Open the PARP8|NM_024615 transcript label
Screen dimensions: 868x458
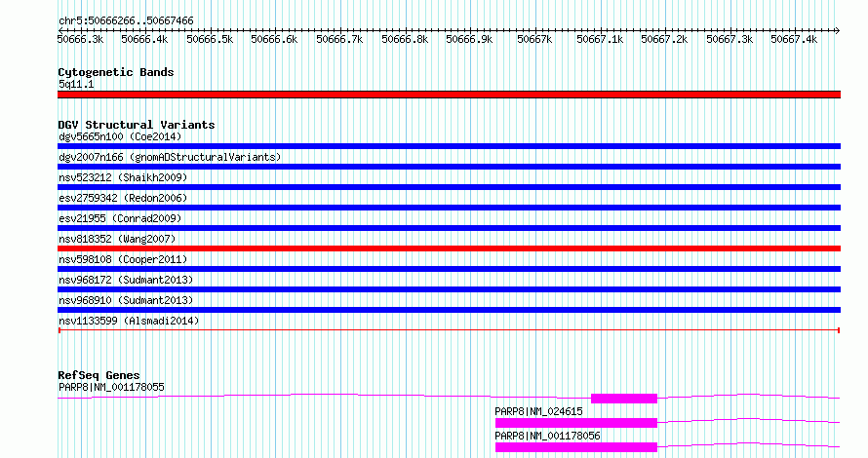pos(538,411)
